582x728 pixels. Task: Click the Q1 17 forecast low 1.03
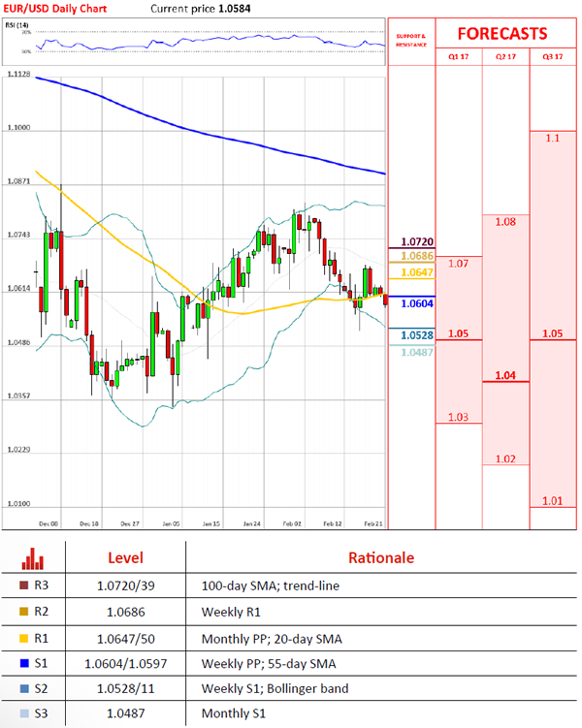459,417
